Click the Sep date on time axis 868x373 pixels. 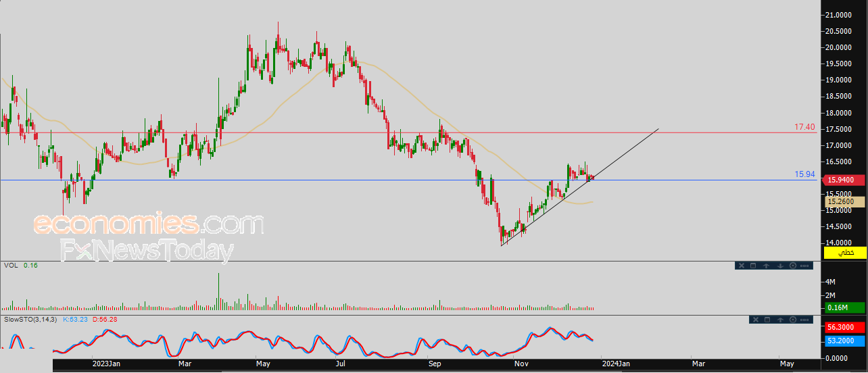coord(434,364)
